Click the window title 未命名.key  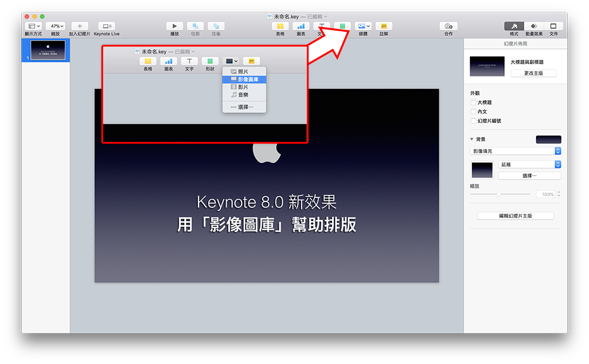pyautogui.click(x=286, y=16)
